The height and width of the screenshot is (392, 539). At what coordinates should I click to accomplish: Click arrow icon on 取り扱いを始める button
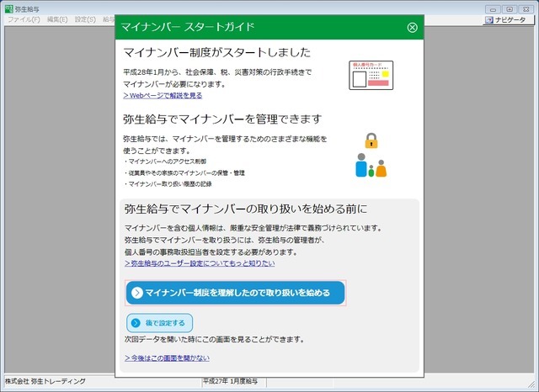[137, 293]
